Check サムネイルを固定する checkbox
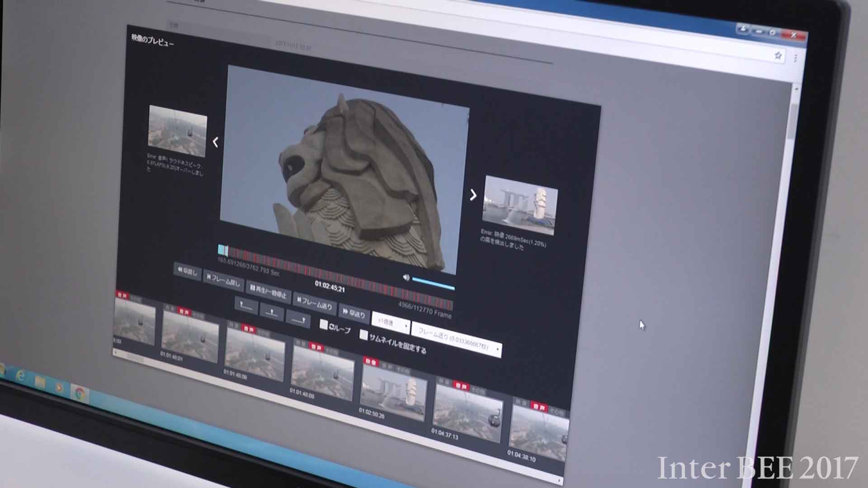Viewport: 868px width, 488px height. [363, 334]
